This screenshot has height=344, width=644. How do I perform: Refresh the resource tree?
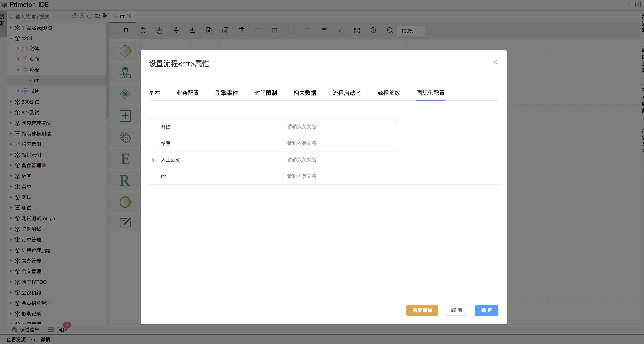(89, 16)
